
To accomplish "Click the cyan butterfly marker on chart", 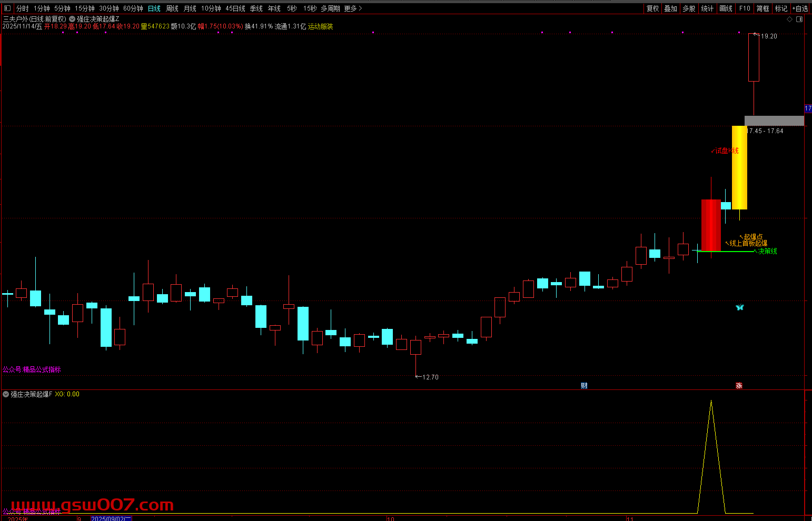I will pos(739,307).
